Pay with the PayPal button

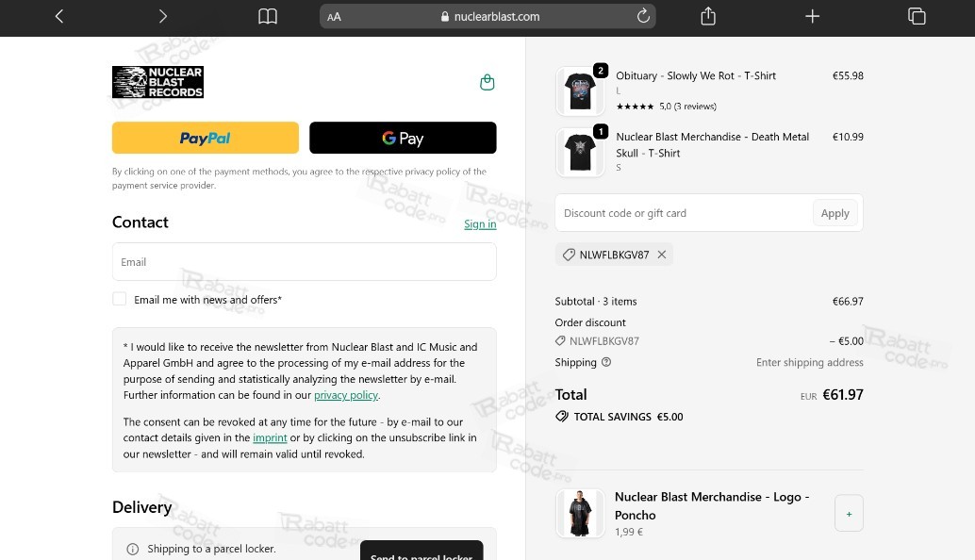point(206,138)
